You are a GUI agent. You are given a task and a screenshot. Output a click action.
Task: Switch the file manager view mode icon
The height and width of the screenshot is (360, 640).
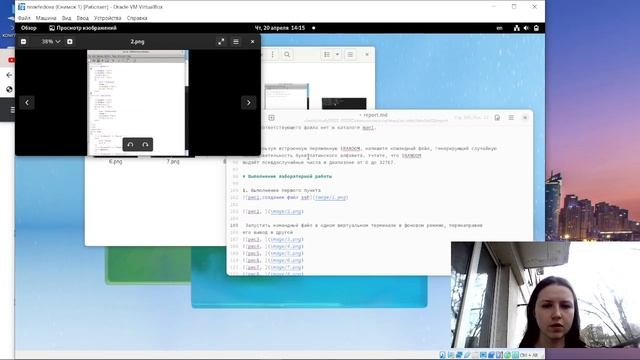(x=327, y=54)
